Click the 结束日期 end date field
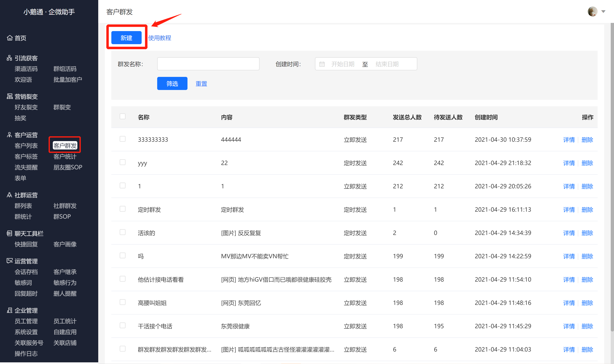The height and width of the screenshot is (364, 614). coord(387,64)
